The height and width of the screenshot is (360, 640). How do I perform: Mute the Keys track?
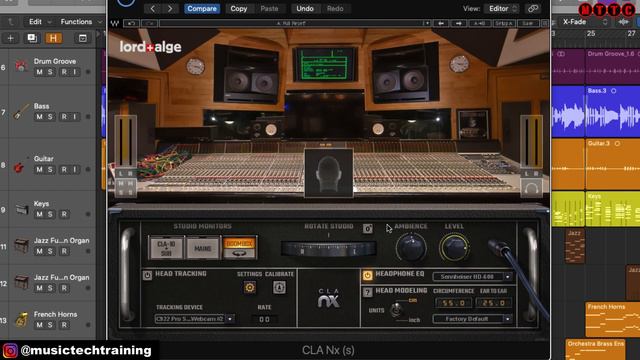click(39, 214)
